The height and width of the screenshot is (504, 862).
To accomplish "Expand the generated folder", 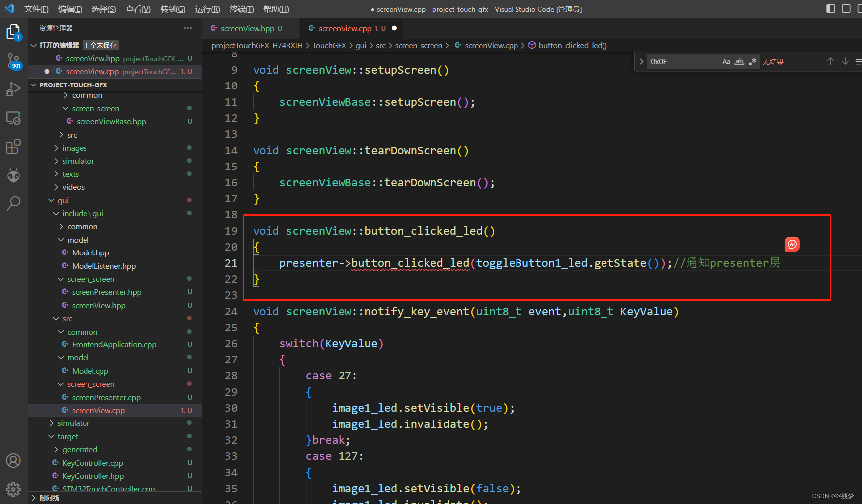I will tap(56, 449).
